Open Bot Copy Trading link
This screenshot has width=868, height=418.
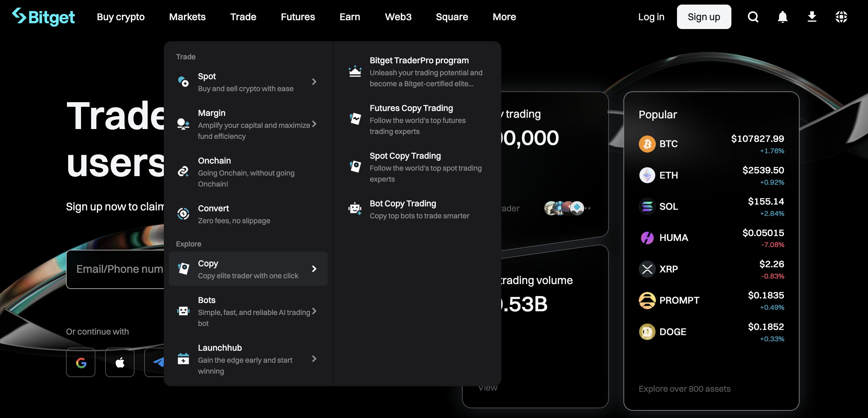417,209
